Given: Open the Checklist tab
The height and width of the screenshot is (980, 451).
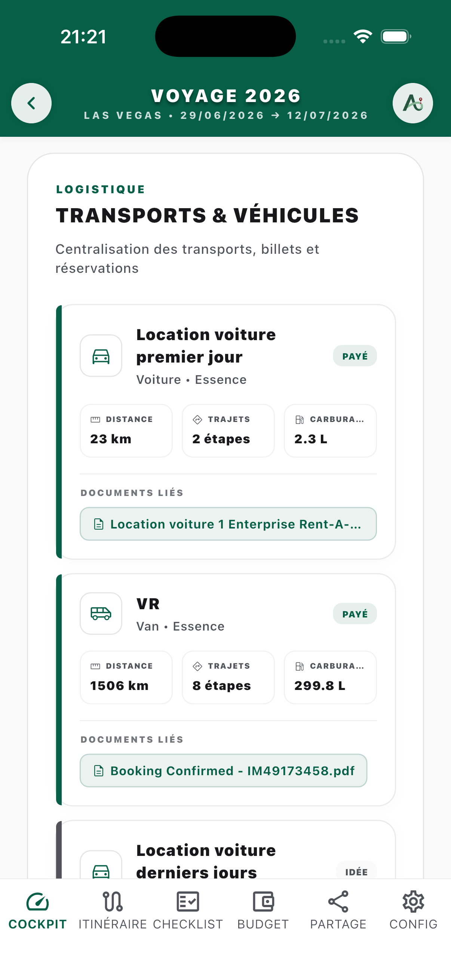Looking at the screenshot, I should [x=188, y=911].
